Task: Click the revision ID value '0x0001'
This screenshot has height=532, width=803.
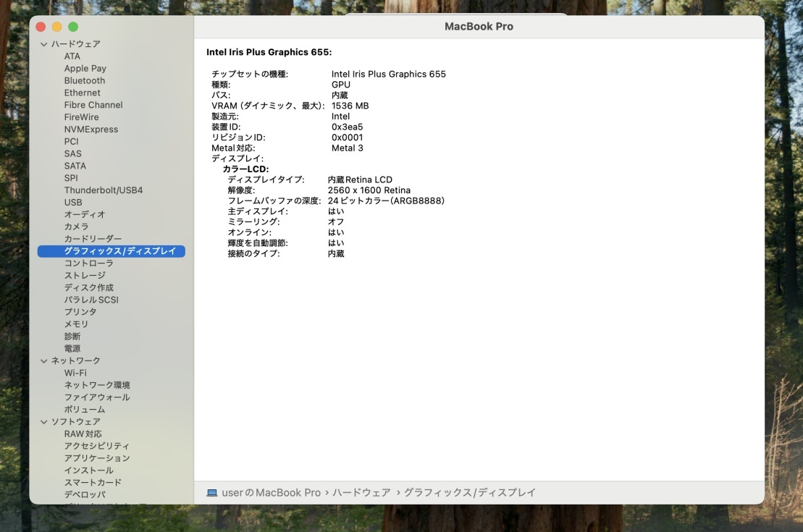Action: click(x=347, y=138)
